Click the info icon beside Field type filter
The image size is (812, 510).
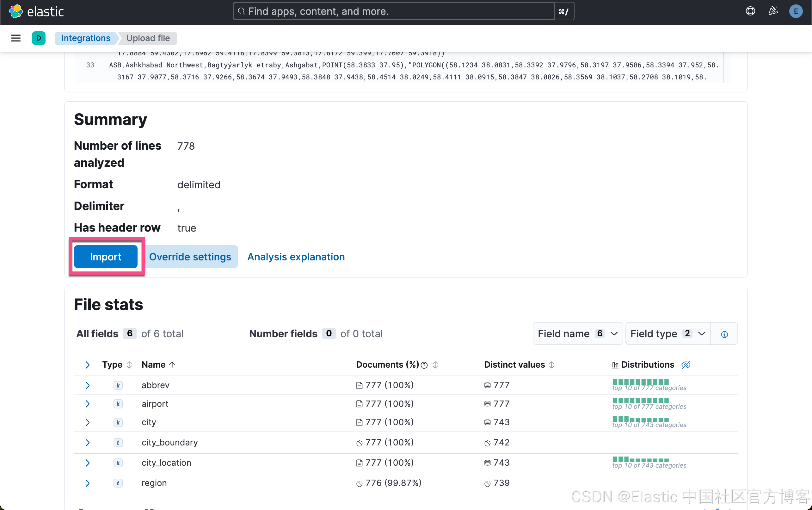(x=724, y=333)
